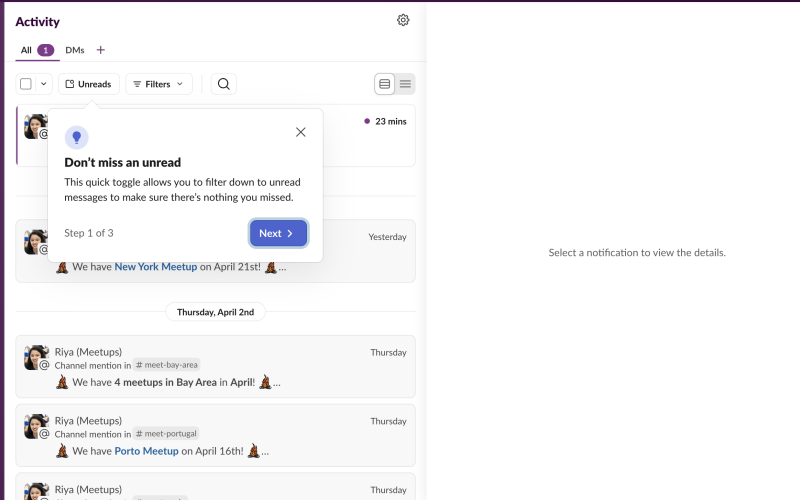
Task: Open the Porto Meetup link
Action: [x=146, y=451]
